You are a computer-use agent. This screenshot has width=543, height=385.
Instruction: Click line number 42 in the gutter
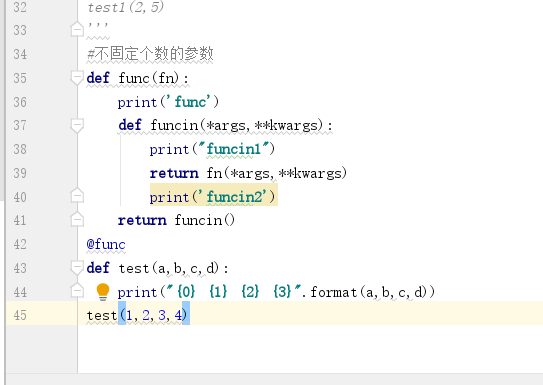[x=20, y=244]
